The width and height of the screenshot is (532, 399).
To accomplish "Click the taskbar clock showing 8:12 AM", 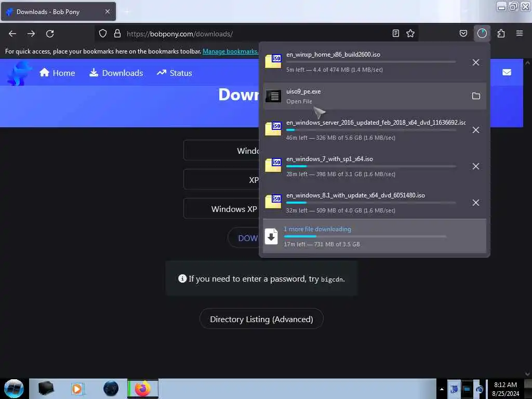I will coord(506,389).
